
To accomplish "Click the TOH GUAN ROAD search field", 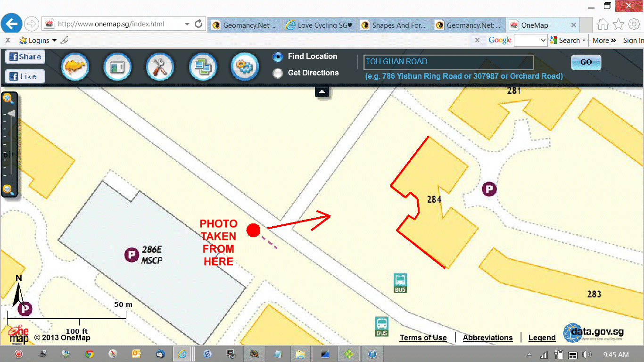I will [x=448, y=62].
